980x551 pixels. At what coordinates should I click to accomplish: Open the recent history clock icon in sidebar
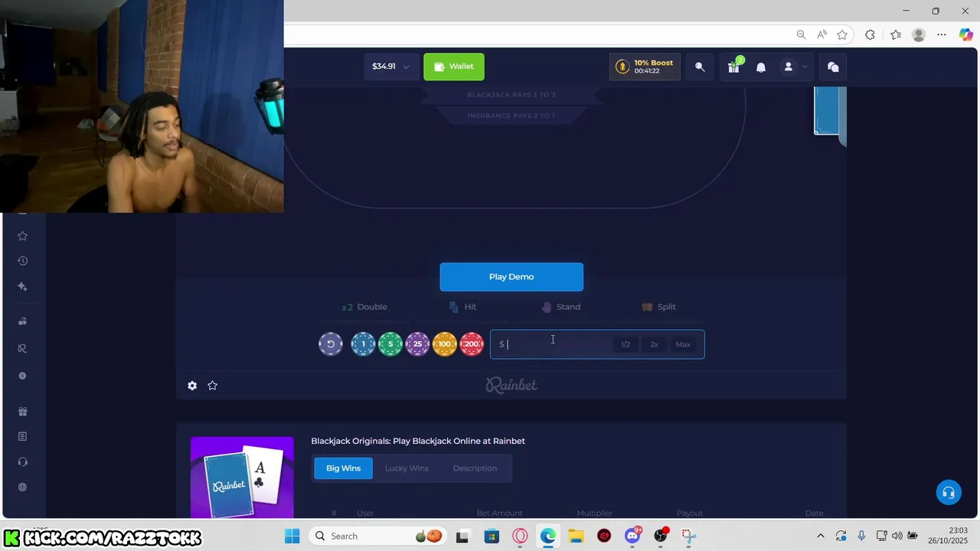[22, 261]
